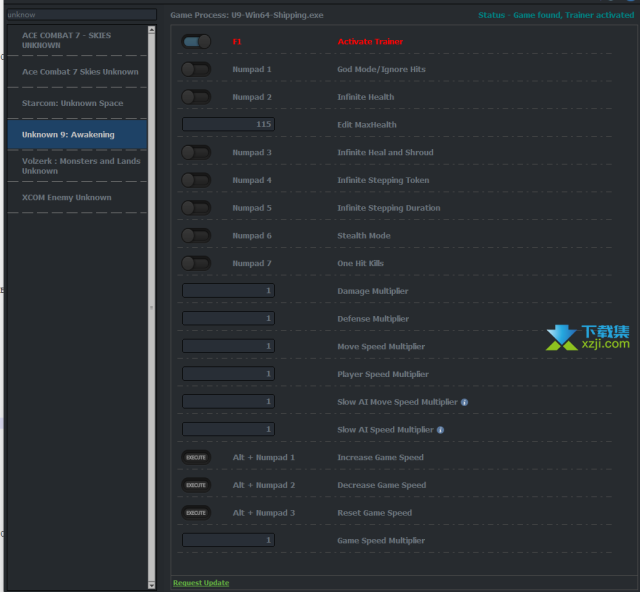Click the Slow AI Move Speed Multiplier field
The height and width of the screenshot is (592, 640).
[228, 402]
